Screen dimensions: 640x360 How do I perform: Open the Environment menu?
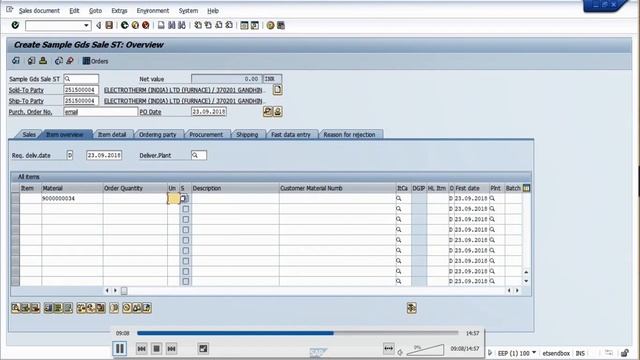pyautogui.click(x=153, y=11)
